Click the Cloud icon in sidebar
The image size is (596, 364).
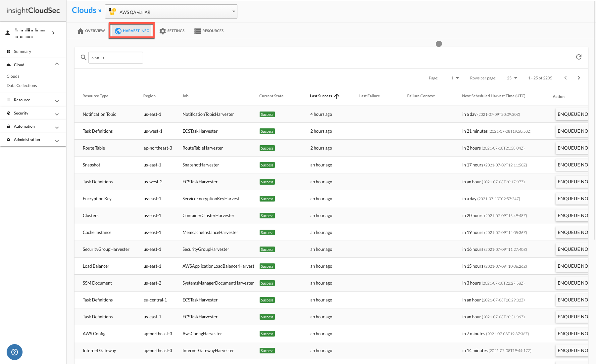[x=9, y=65]
